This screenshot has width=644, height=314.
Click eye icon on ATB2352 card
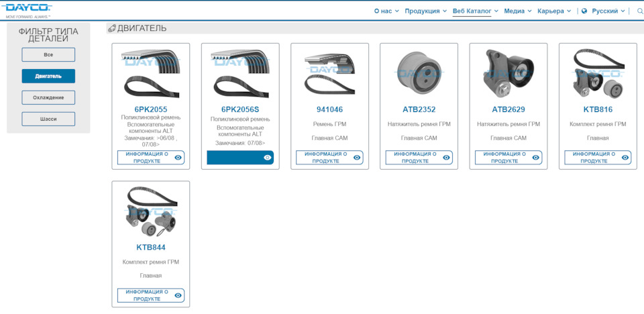pyautogui.click(x=446, y=158)
